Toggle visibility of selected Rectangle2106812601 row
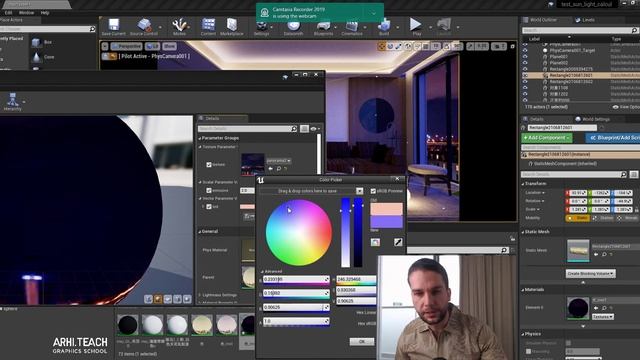This screenshot has height=360, width=640. click(x=525, y=76)
